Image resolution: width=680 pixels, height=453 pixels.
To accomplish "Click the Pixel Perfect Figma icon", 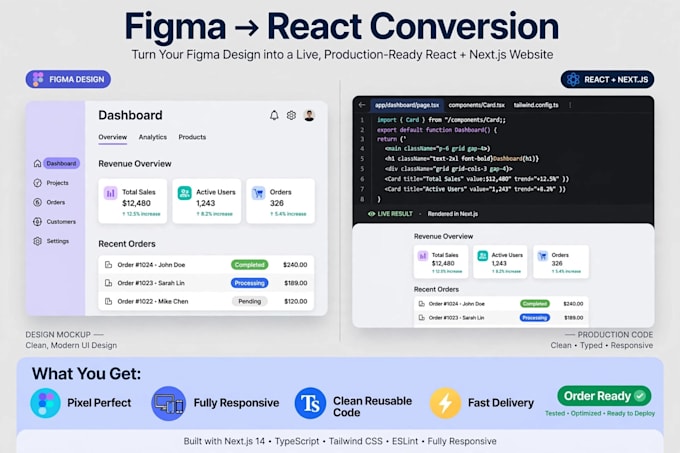I will [x=46, y=403].
